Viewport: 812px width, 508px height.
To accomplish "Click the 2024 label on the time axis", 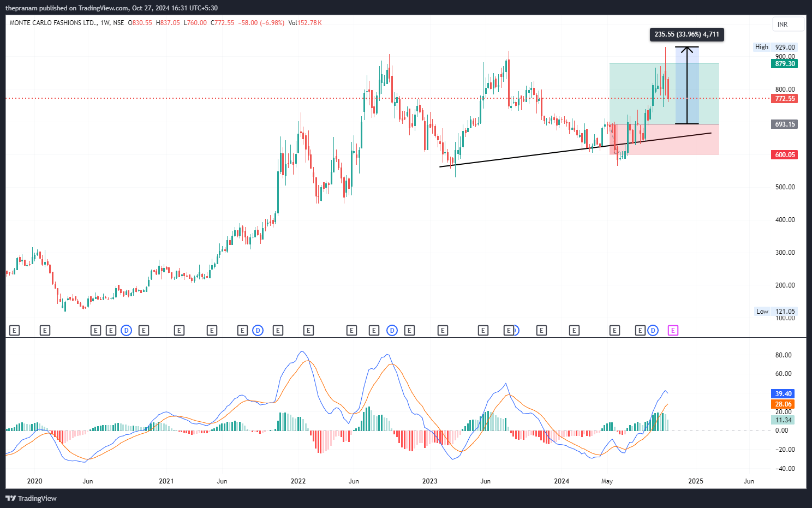I will tap(562, 481).
